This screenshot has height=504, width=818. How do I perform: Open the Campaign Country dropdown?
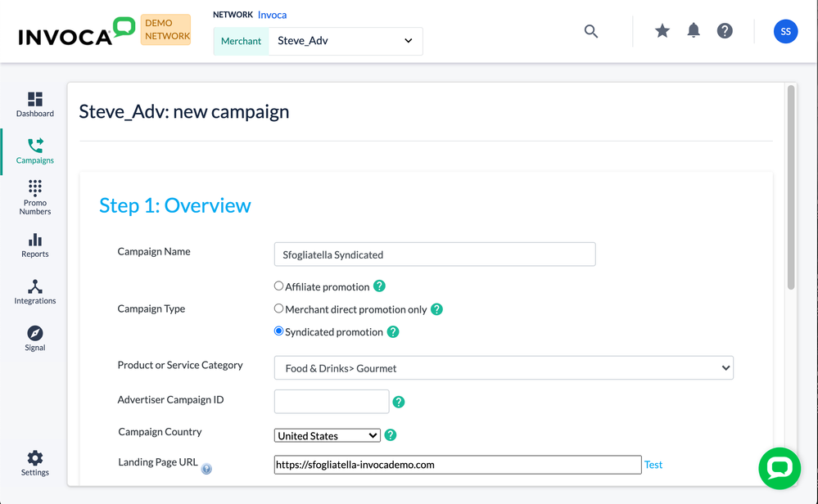(327, 436)
